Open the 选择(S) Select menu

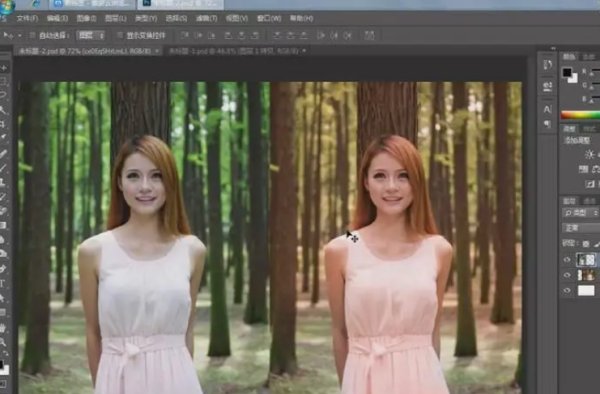pos(176,18)
